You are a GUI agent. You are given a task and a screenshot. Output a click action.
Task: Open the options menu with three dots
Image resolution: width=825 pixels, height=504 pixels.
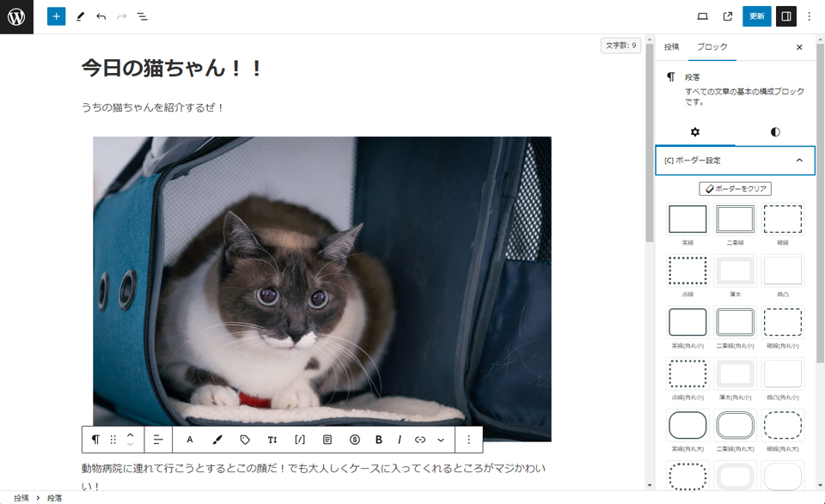(x=810, y=15)
